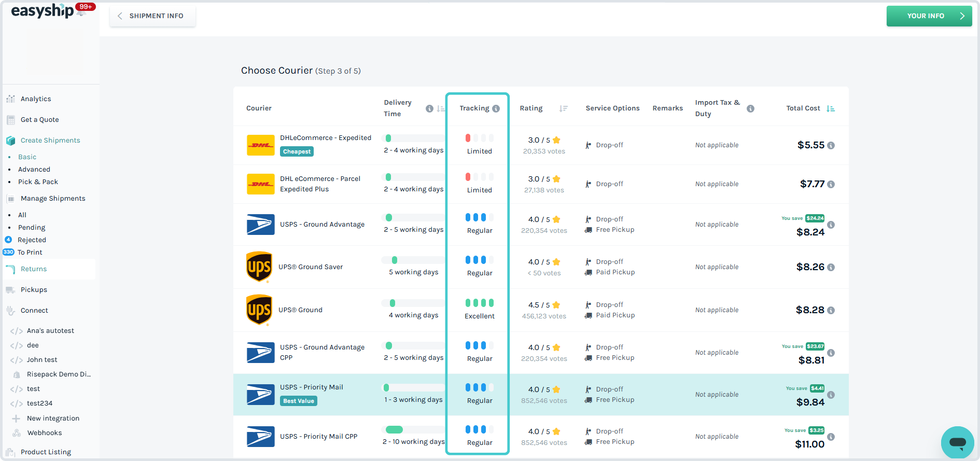Screen dimensions: 980x461
Task: Click UPS logo in Ground Saver row
Action: click(x=259, y=267)
